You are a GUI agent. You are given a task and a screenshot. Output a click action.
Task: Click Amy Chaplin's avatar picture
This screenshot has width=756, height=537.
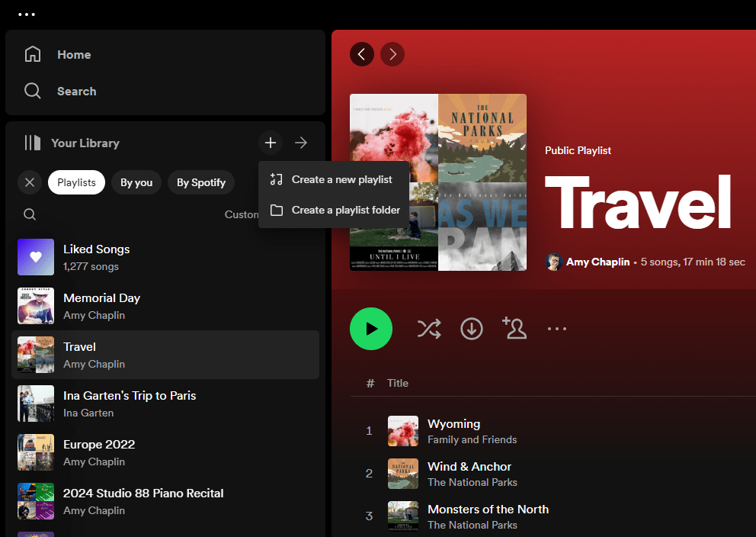pyautogui.click(x=553, y=262)
